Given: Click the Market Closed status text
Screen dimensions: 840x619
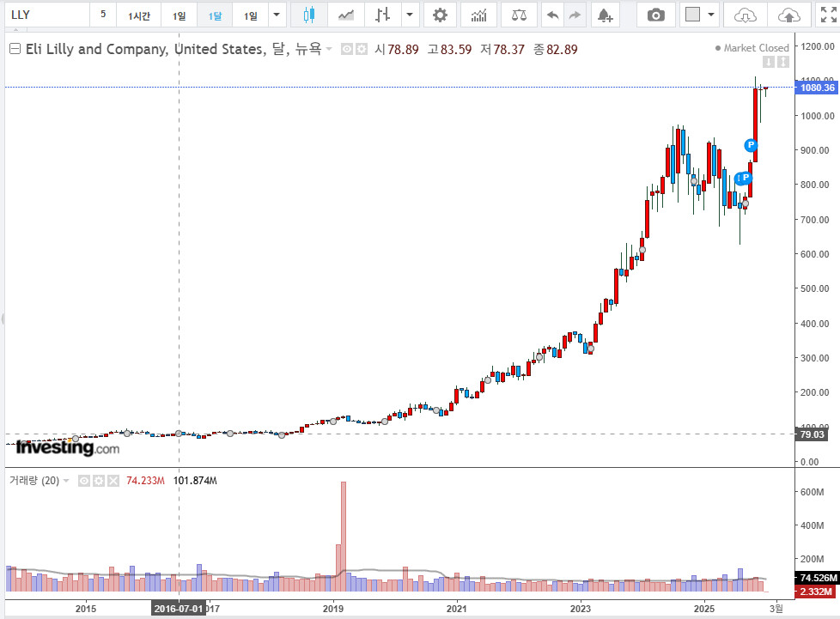Looking at the screenshot, I should (x=756, y=48).
